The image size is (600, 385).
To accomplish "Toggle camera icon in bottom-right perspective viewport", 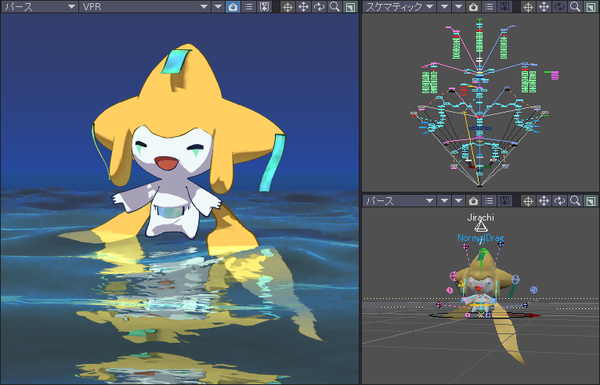I will [x=473, y=201].
